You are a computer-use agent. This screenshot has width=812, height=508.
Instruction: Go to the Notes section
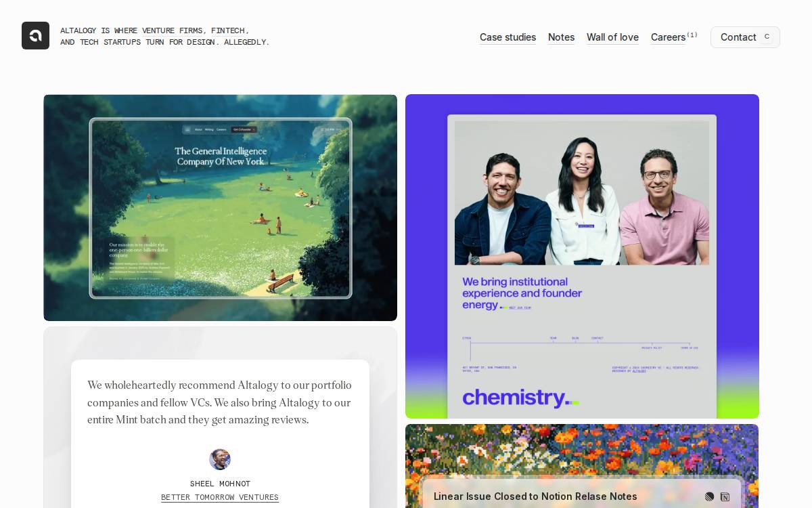[x=561, y=37]
